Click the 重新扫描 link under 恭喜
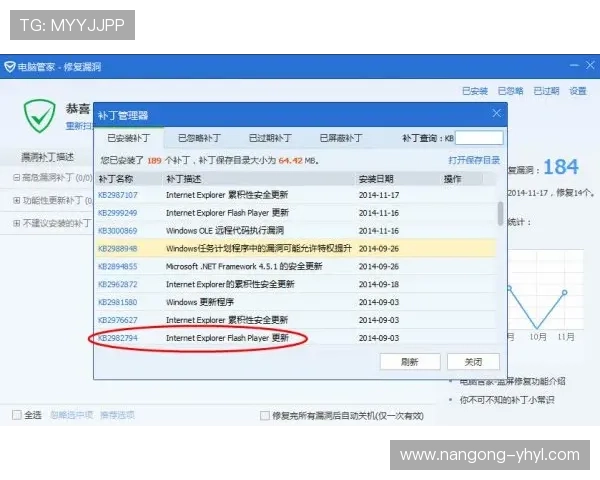The image size is (600, 480). [78, 126]
